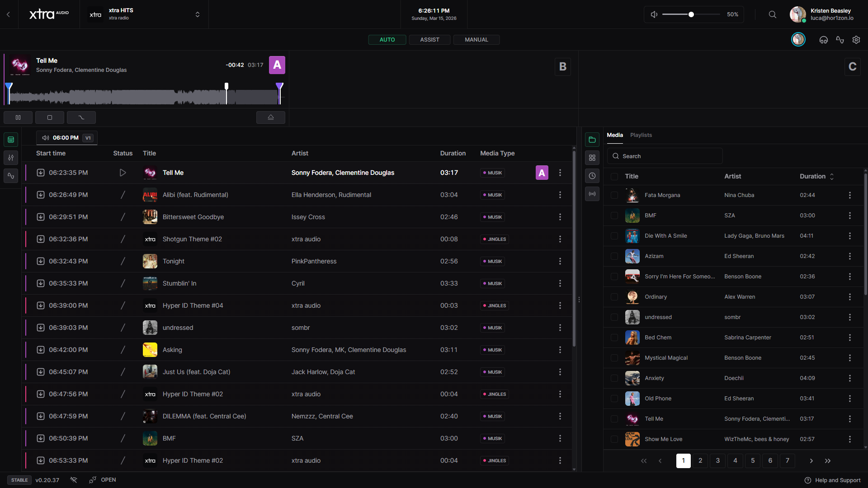
Task: Go to media page 3
Action: tap(717, 460)
